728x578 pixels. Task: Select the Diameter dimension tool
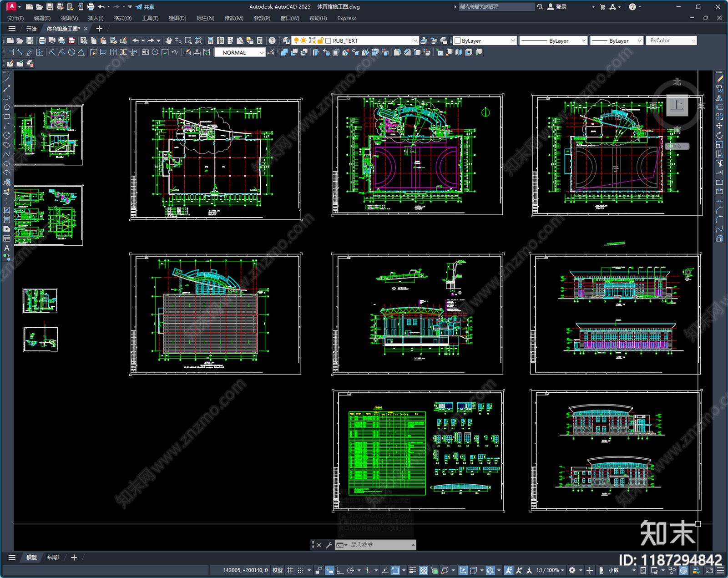point(71,52)
